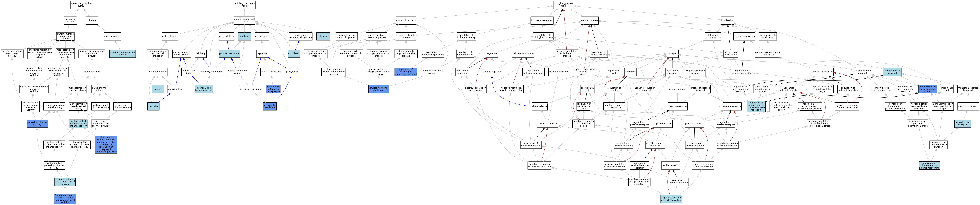Viewport: 980px width, 205px height.
Task: Click the 'protein localization' node
Action: click(x=823, y=72)
